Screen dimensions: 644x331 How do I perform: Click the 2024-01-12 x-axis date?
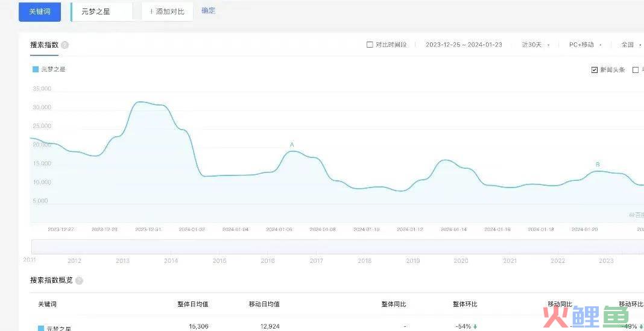coord(410,230)
